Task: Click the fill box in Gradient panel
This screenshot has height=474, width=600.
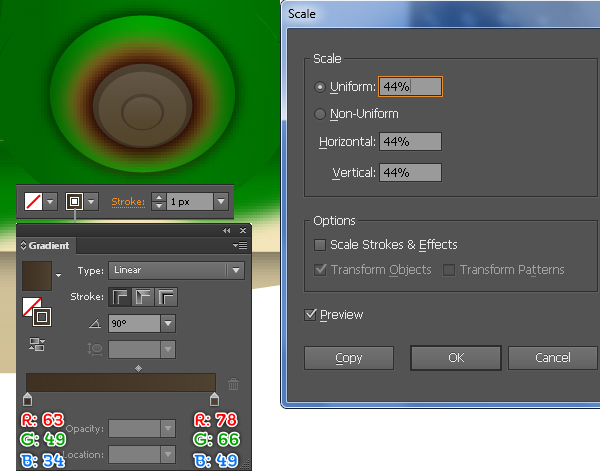Action: [31, 306]
